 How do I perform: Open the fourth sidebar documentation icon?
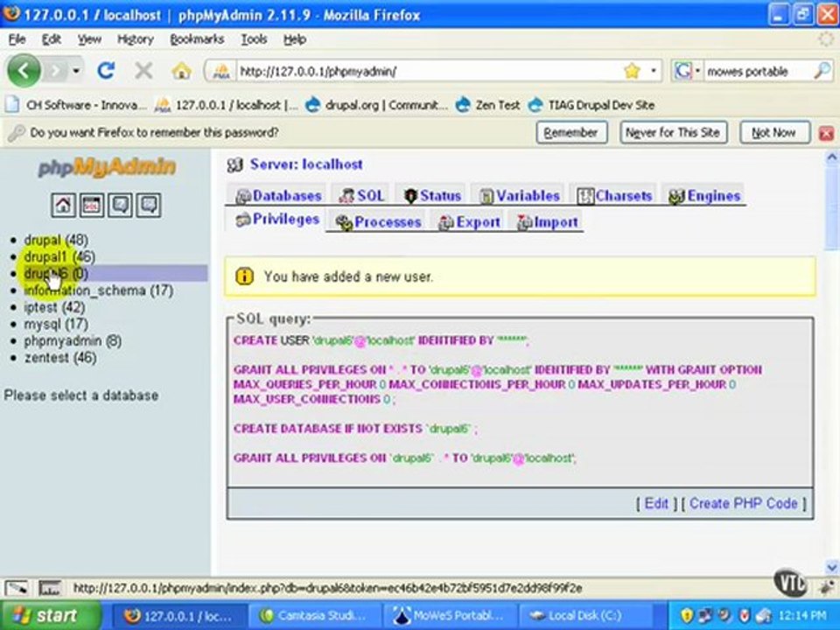[x=149, y=205]
